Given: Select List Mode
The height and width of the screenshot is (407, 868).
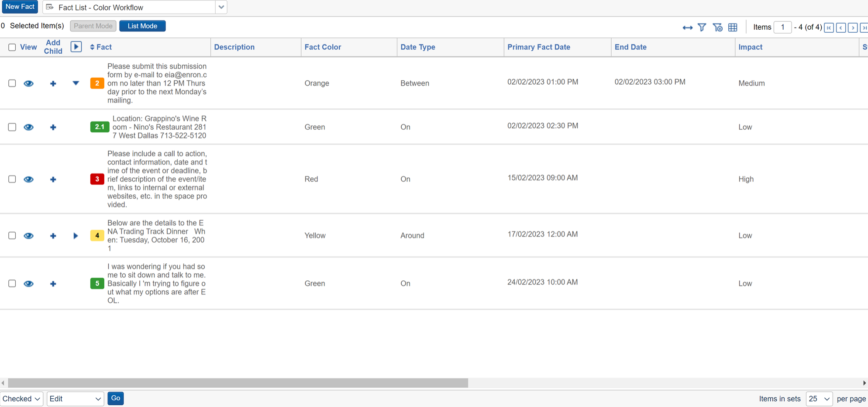Looking at the screenshot, I should click(142, 26).
